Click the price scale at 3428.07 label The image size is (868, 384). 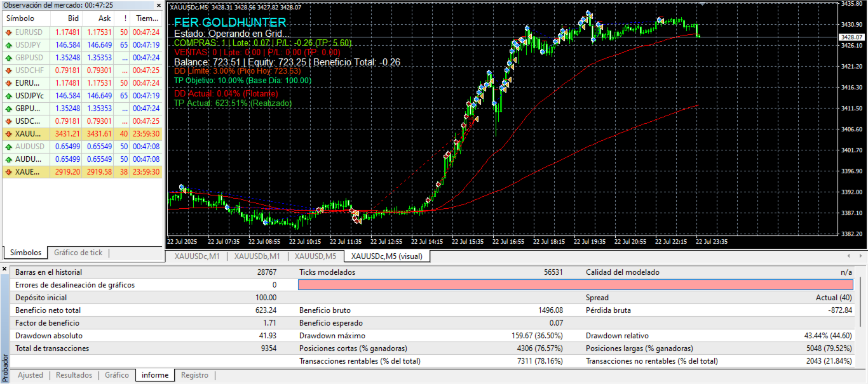pos(851,37)
